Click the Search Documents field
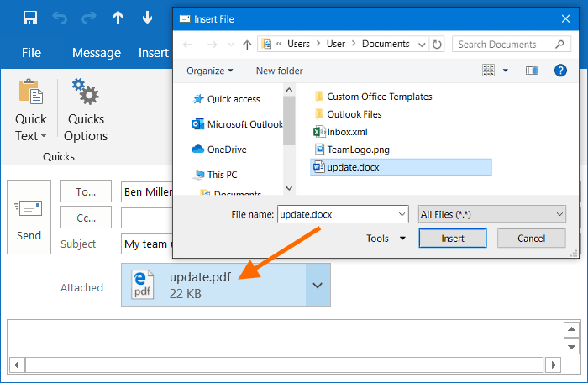The height and width of the screenshot is (383, 588). coord(504,45)
